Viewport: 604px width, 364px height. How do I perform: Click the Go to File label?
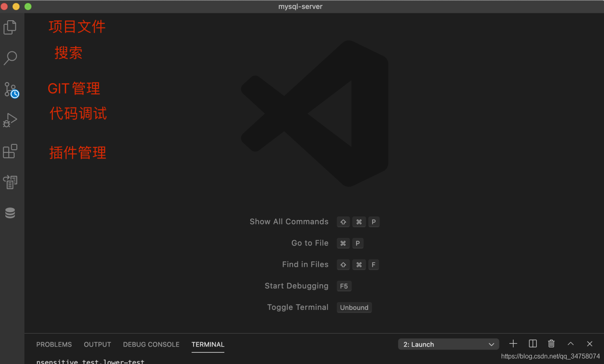tap(310, 243)
